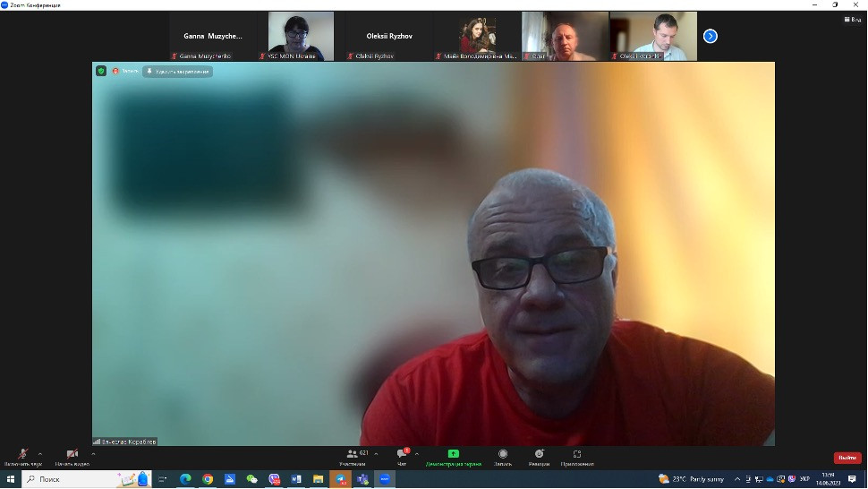
Task: Open the network tray icon
Action: pos(759,479)
